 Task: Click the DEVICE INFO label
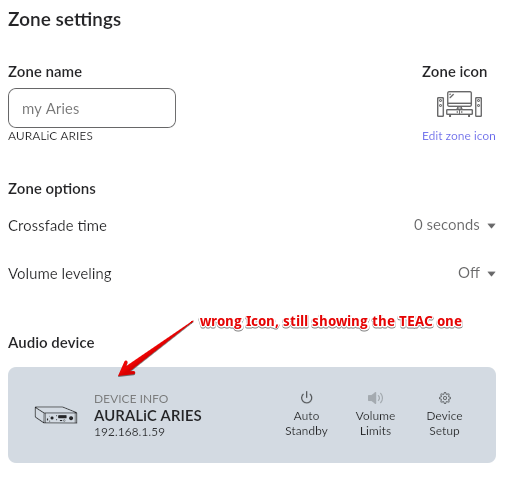[131, 399]
